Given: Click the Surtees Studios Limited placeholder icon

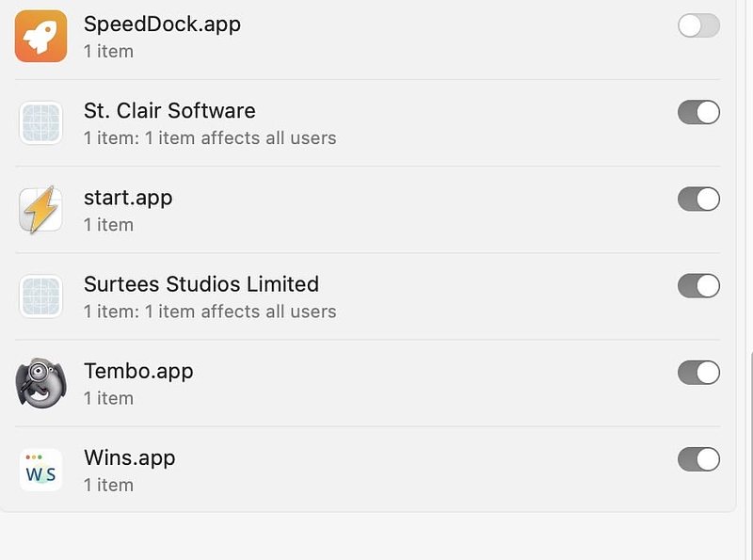Looking at the screenshot, I should pos(40,296).
